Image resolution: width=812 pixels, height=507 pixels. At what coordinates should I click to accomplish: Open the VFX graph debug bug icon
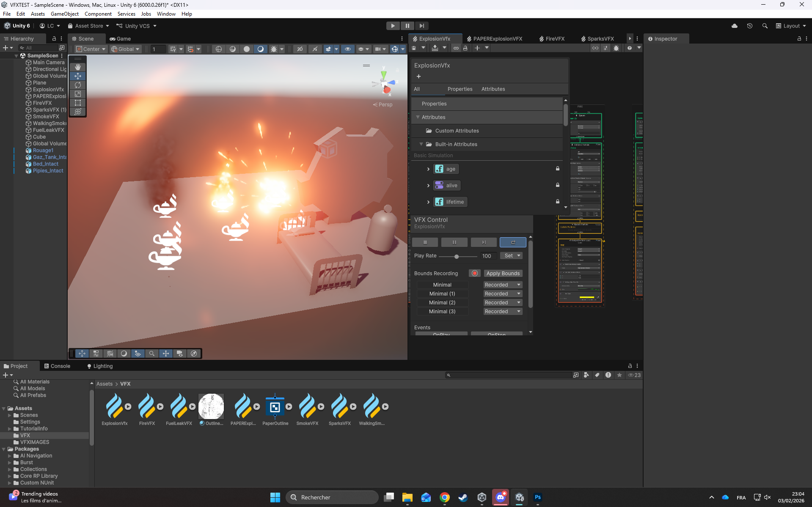pyautogui.click(x=616, y=48)
